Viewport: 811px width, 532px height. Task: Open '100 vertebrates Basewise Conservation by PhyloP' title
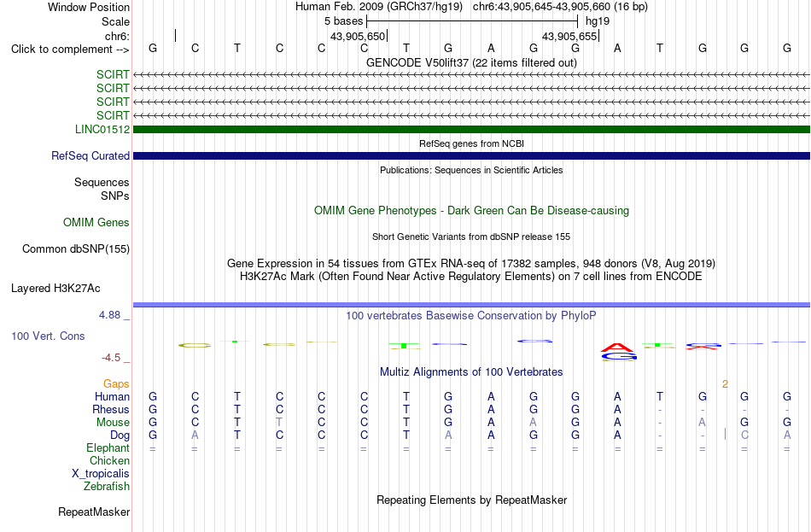pos(471,316)
